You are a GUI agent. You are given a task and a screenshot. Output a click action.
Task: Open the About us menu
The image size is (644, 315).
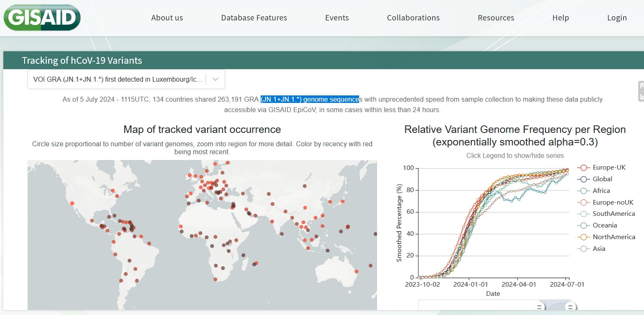point(167,18)
